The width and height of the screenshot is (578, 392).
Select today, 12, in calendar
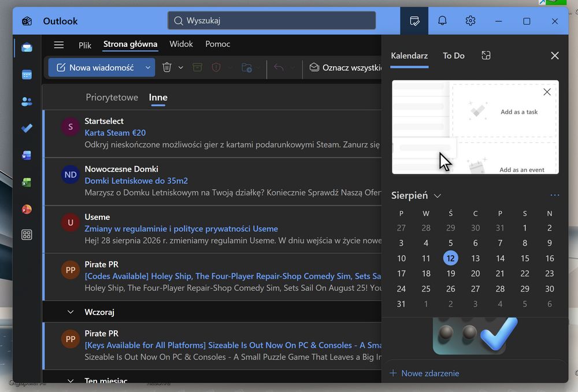click(x=450, y=258)
